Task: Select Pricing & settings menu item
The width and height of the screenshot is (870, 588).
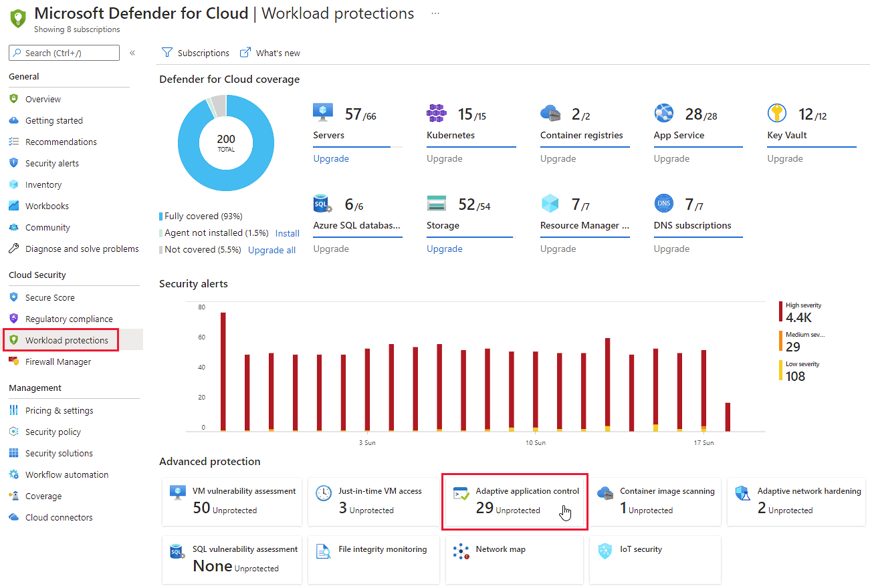Action: (x=59, y=410)
